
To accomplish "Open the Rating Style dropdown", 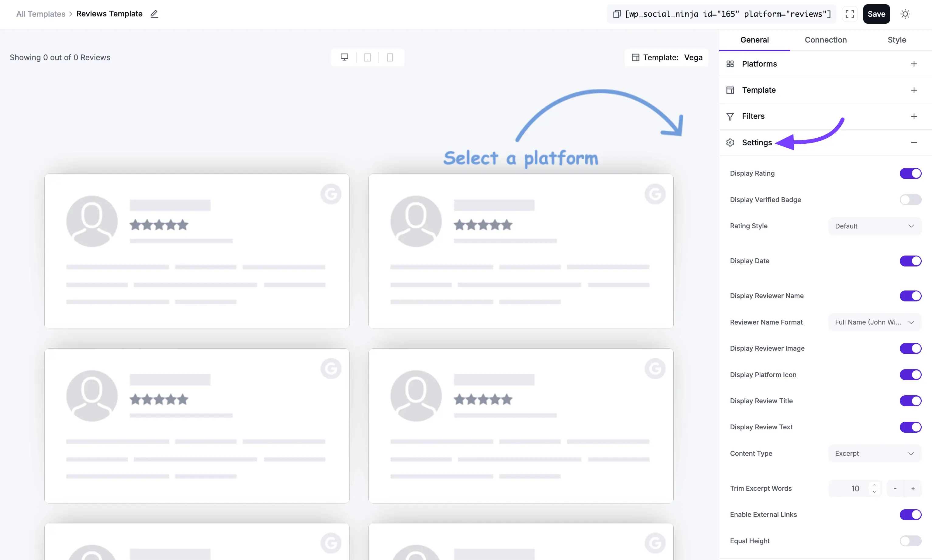I will pyautogui.click(x=874, y=226).
